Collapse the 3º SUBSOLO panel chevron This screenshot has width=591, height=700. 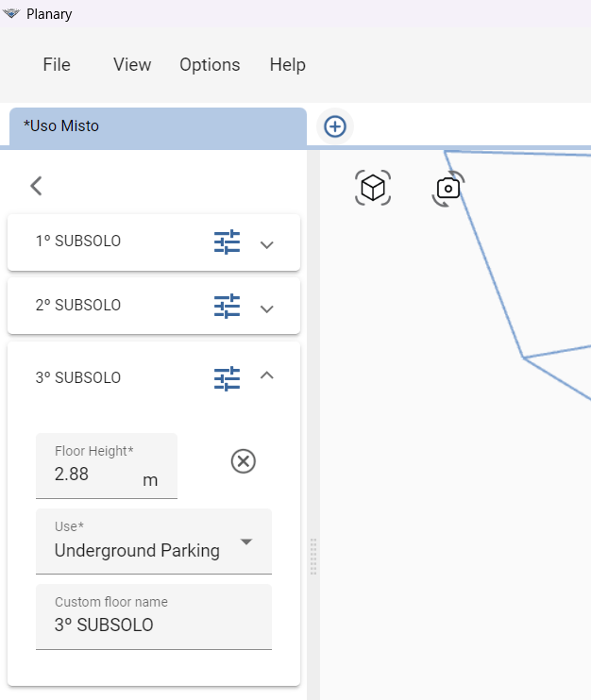266,375
